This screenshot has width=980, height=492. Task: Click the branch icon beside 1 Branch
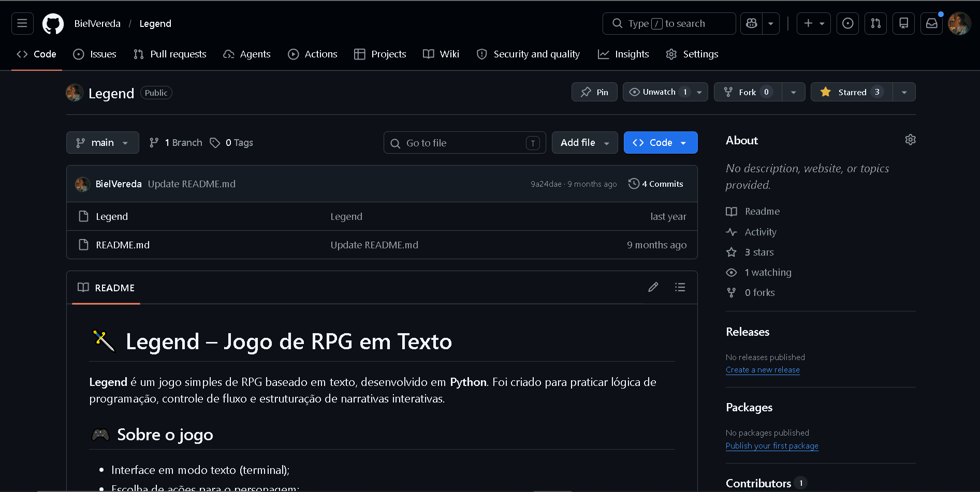click(154, 143)
